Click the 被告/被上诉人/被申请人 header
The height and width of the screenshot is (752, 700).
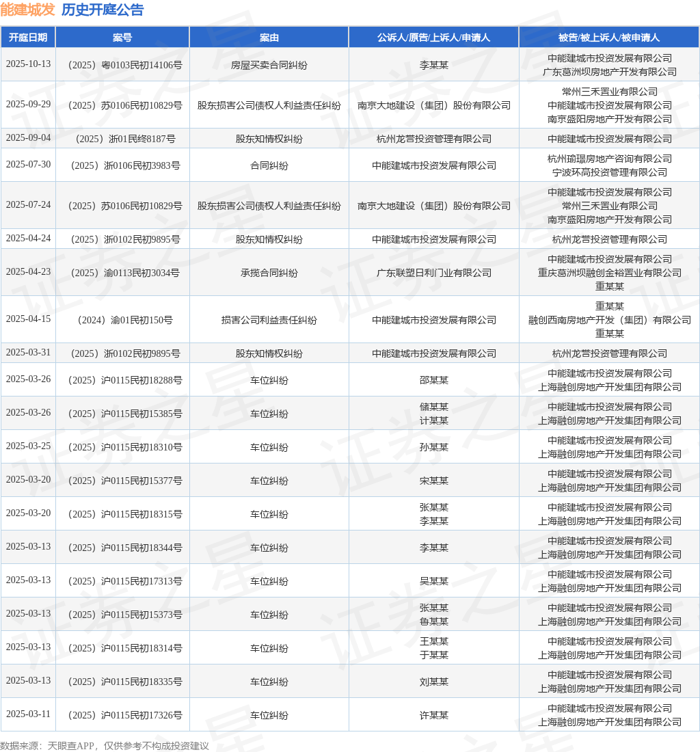(x=609, y=37)
